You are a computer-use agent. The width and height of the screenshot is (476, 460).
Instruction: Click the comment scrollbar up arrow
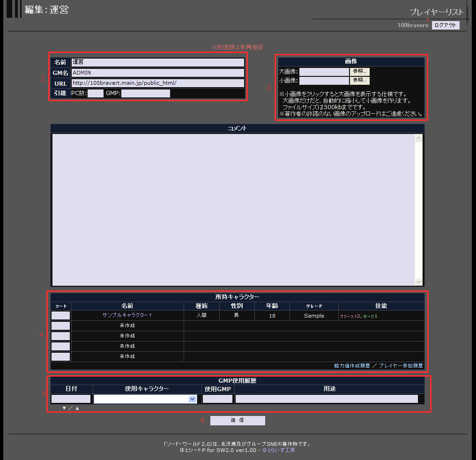tap(418, 138)
